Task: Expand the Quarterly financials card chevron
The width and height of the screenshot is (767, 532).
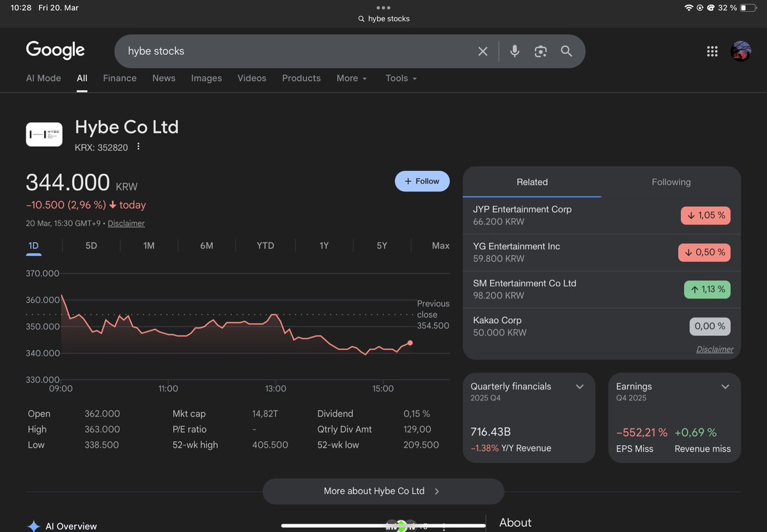Action: click(x=580, y=387)
